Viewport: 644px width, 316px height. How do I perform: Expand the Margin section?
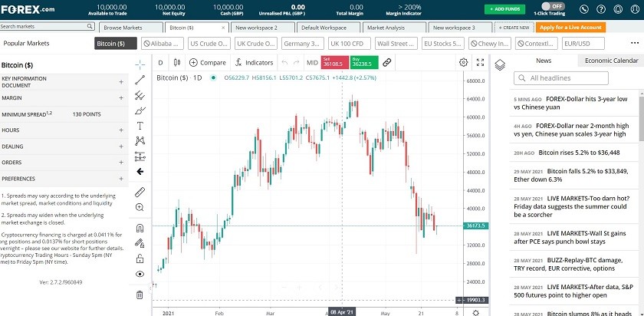121,98
